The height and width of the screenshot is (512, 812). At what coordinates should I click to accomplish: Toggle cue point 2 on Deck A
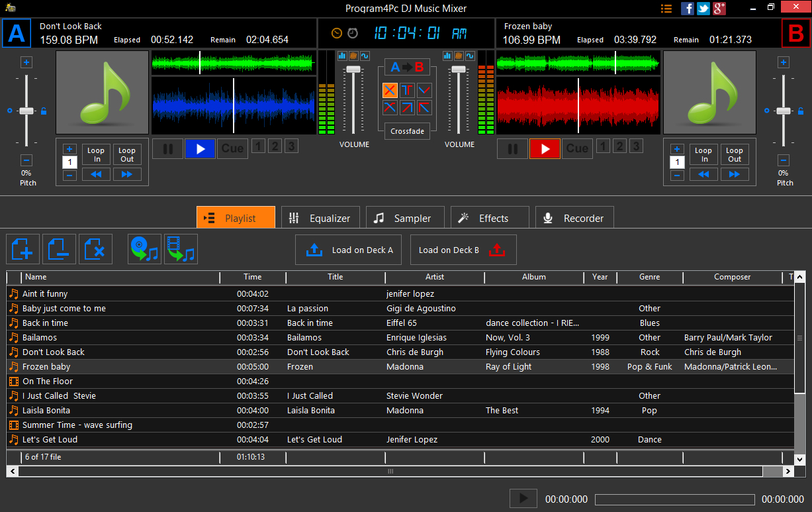tap(275, 146)
